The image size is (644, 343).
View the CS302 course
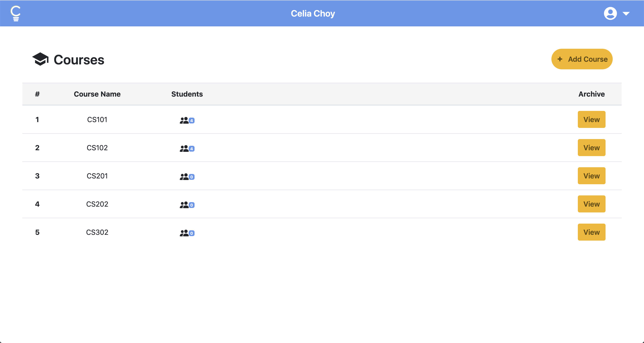coord(591,232)
